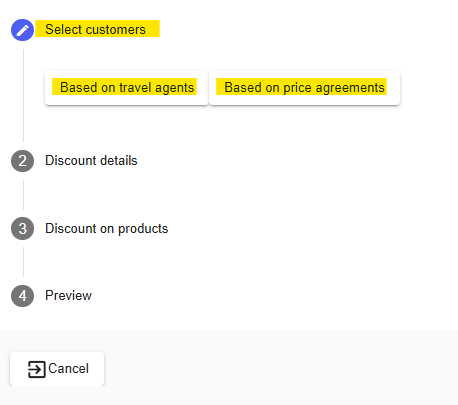Viewport: 458px width, 405px height.
Task: Open step 4 via its number circle
Action: click(22, 296)
